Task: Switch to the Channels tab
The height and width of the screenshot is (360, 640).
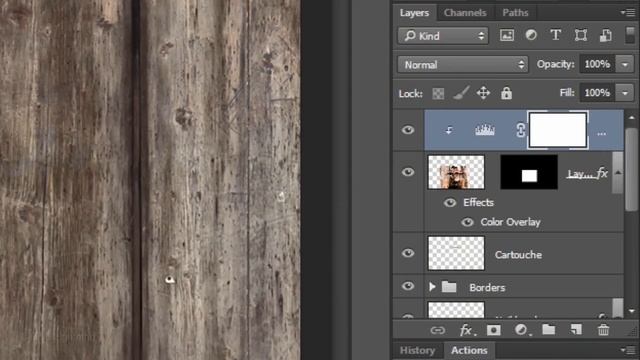Action: [x=465, y=13]
